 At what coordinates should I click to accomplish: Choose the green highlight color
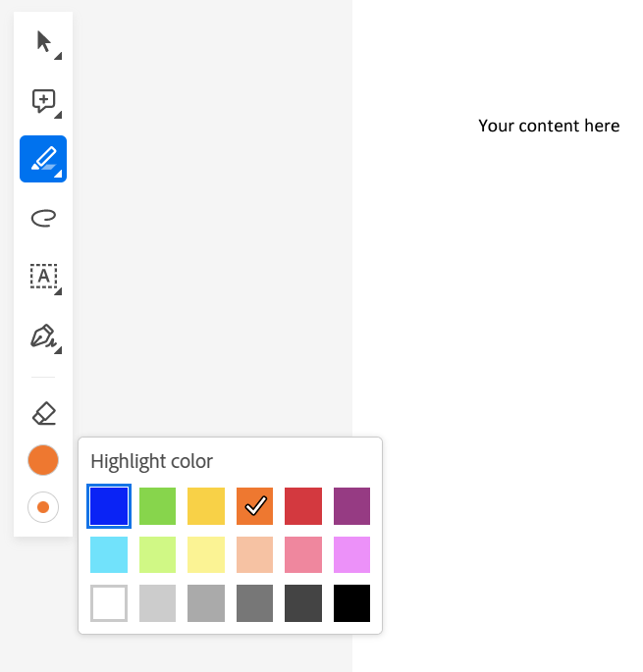(x=157, y=506)
